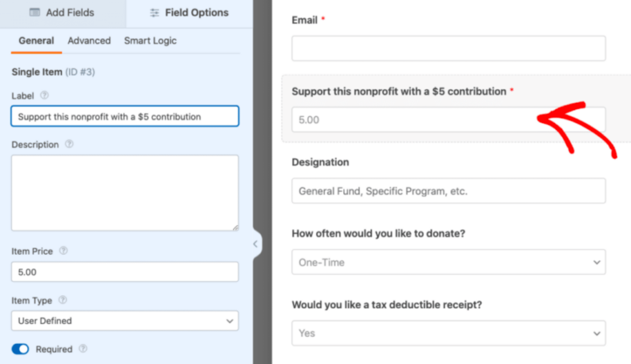Open the Item Price help tooltip icon

[x=62, y=251]
